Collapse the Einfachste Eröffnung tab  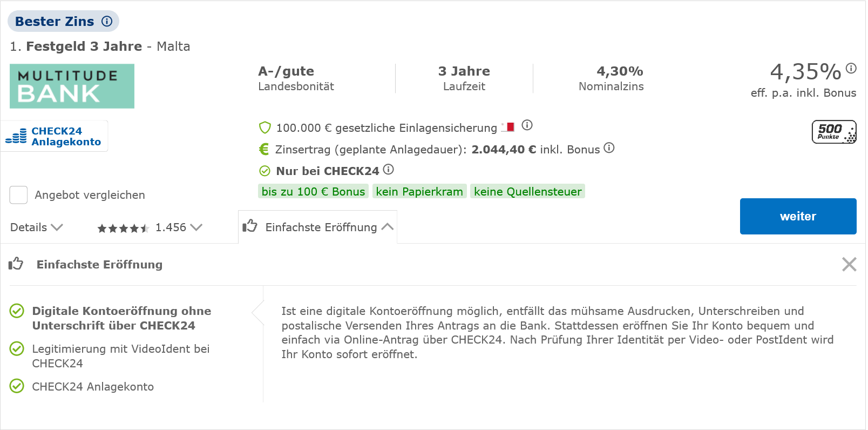tap(318, 227)
